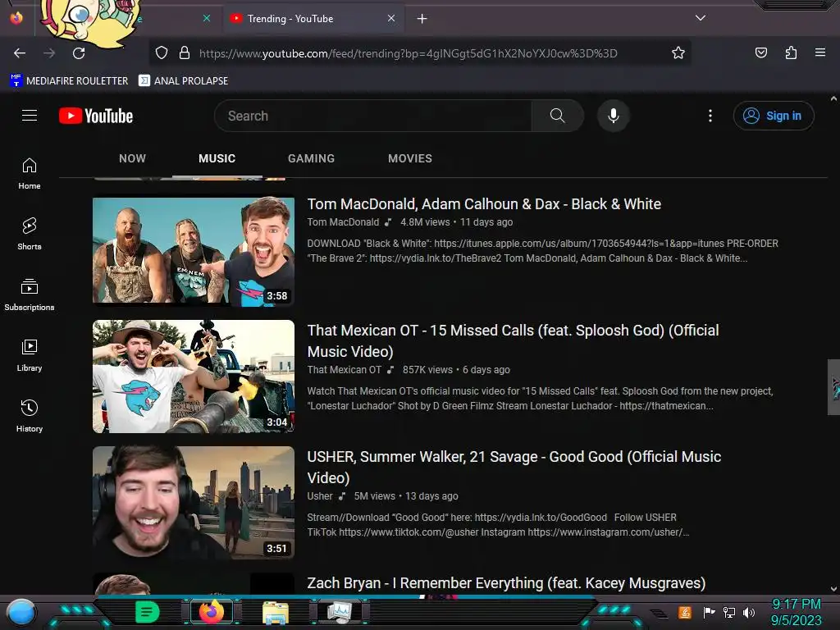Open the Firefox application menu
Screen dimensions: 840x630
click(x=820, y=52)
